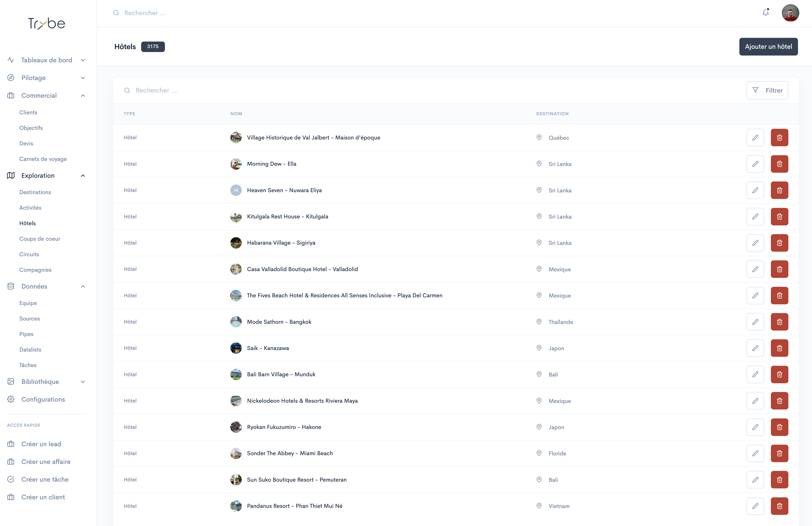
Task: Click Ajouter un hôtel button
Action: tap(768, 47)
